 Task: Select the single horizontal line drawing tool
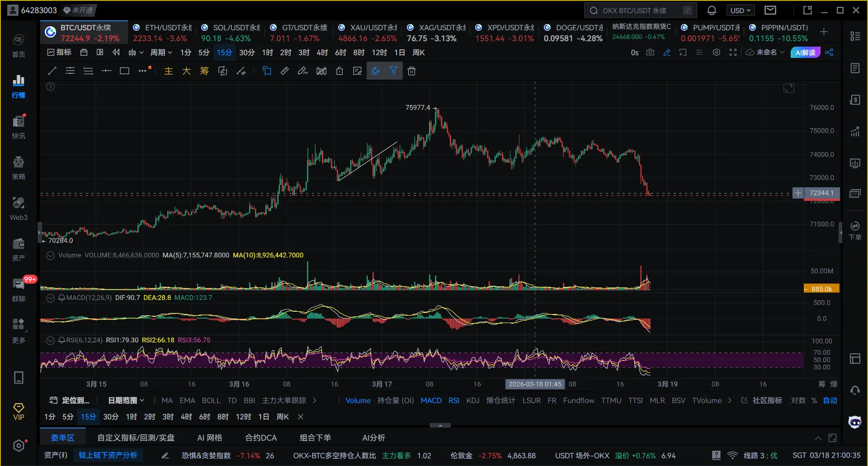pyautogui.click(x=106, y=71)
